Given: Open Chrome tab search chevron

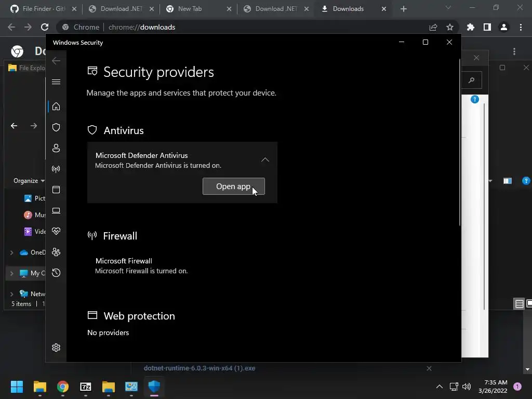Looking at the screenshot, I should coord(448,7).
